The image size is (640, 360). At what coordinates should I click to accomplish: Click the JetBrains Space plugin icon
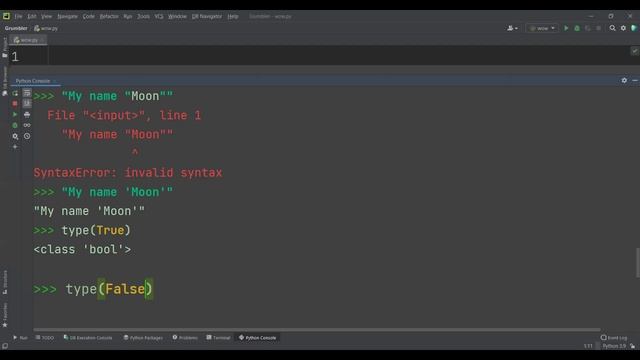click(x=634, y=28)
